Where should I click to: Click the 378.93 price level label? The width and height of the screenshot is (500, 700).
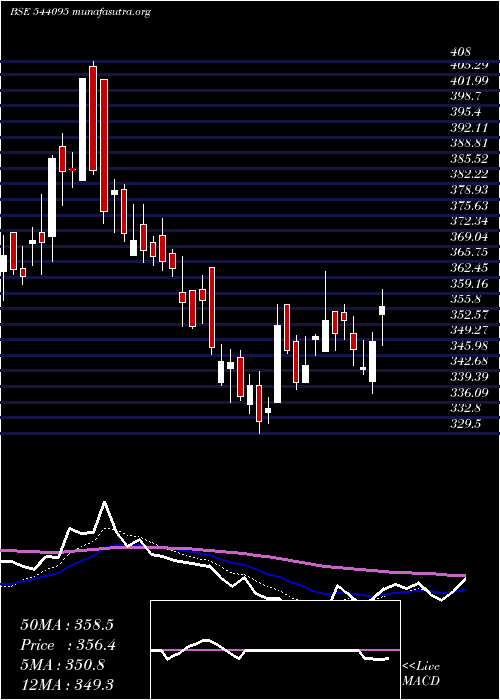point(468,190)
